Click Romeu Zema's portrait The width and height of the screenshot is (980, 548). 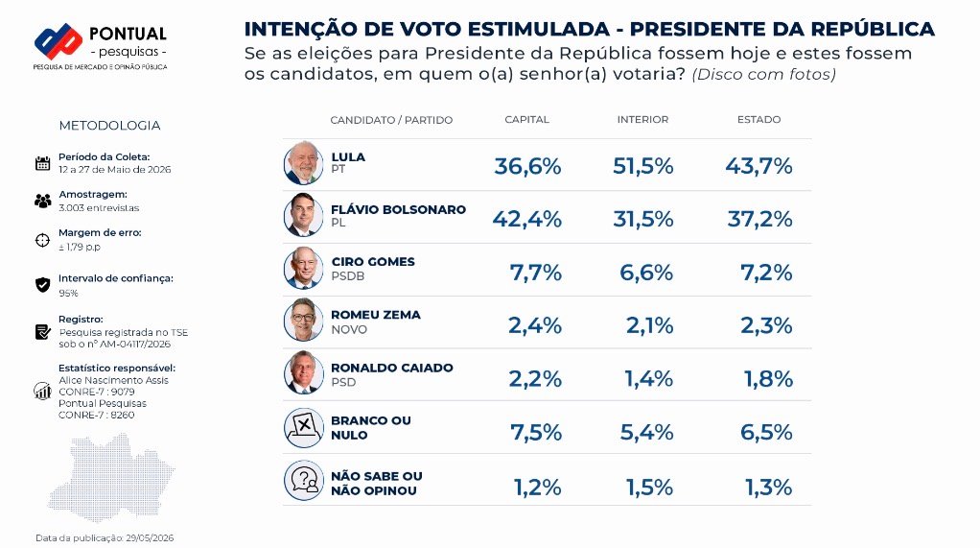coord(304,321)
